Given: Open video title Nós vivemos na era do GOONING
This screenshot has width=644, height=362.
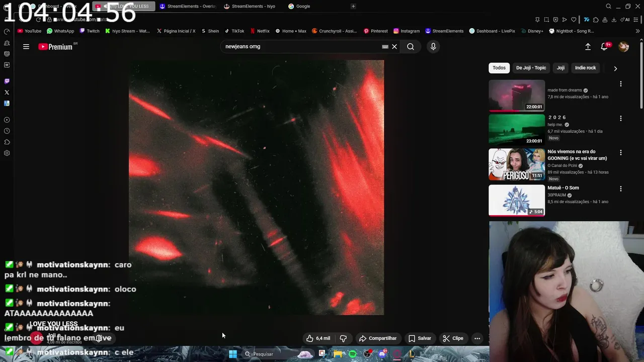Looking at the screenshot, I should [x=577, y=155].
